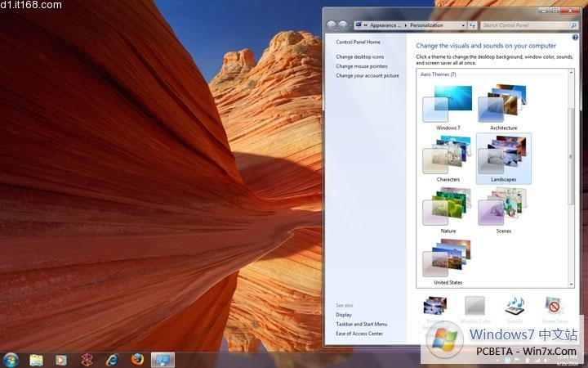Click theme list scroll down arrow
Viewport: 588px width, 368px height.
pyautogui.click(x=571, y=285)
